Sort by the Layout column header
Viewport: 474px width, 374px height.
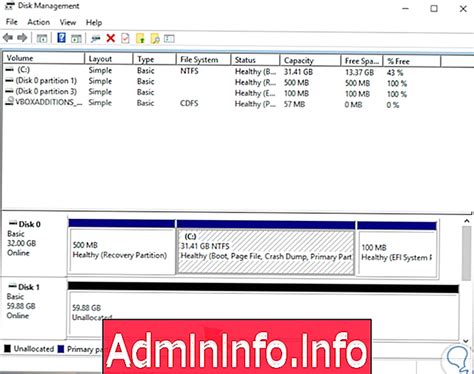point(108,59)
